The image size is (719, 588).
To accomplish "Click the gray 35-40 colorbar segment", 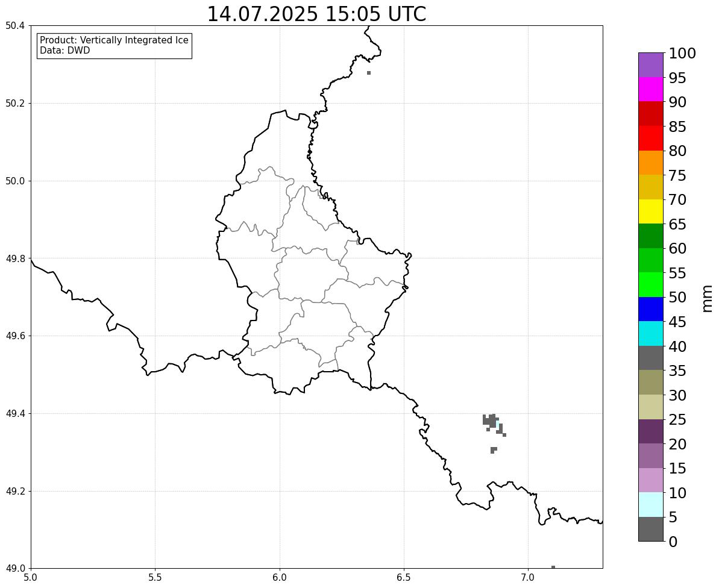I will tap(651, 358).
